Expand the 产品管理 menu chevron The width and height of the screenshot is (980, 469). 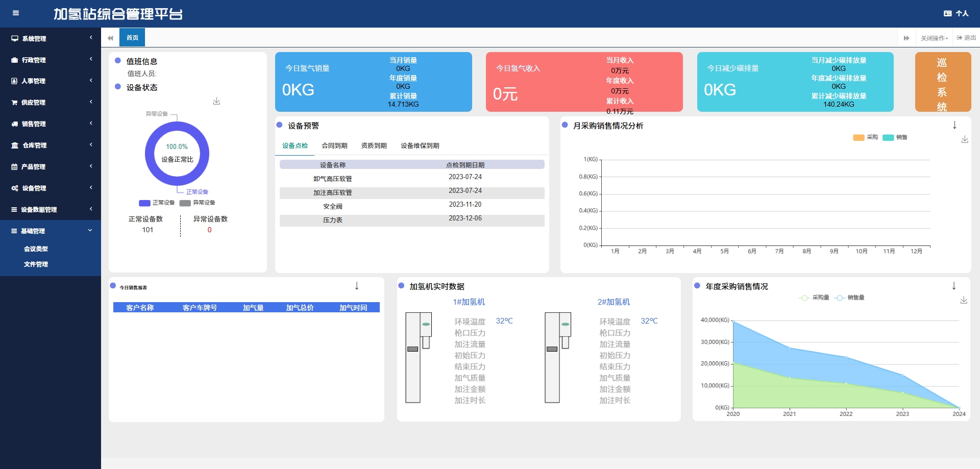tap(91, 166)
